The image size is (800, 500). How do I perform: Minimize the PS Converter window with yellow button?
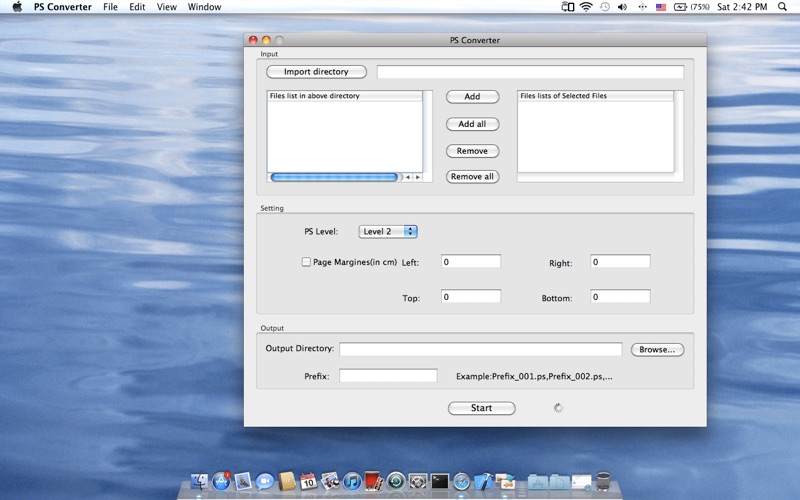coord(266,40)
